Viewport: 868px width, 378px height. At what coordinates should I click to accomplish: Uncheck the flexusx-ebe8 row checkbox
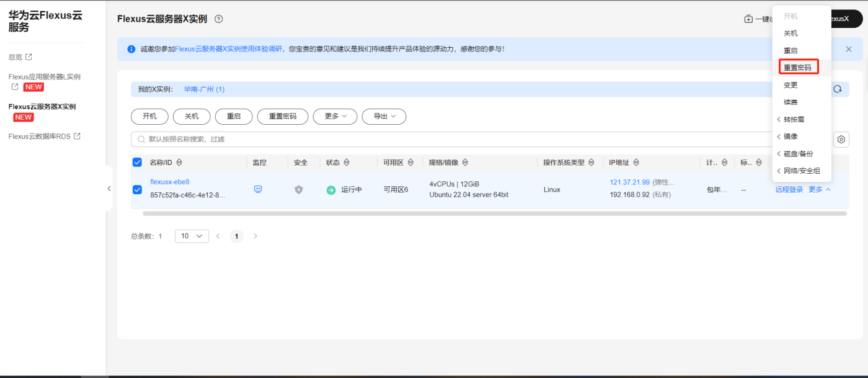pos(137,189)
